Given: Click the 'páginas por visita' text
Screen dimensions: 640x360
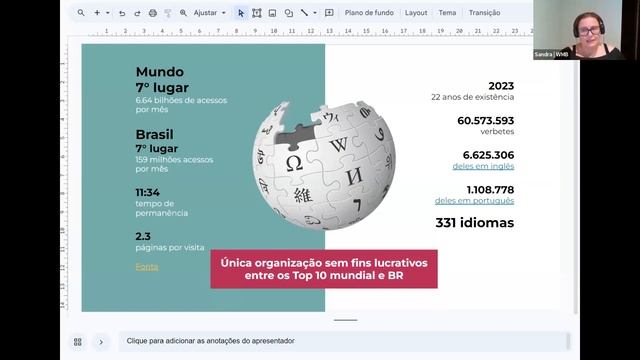Looking at the screenshot, I should pos(170,248).
